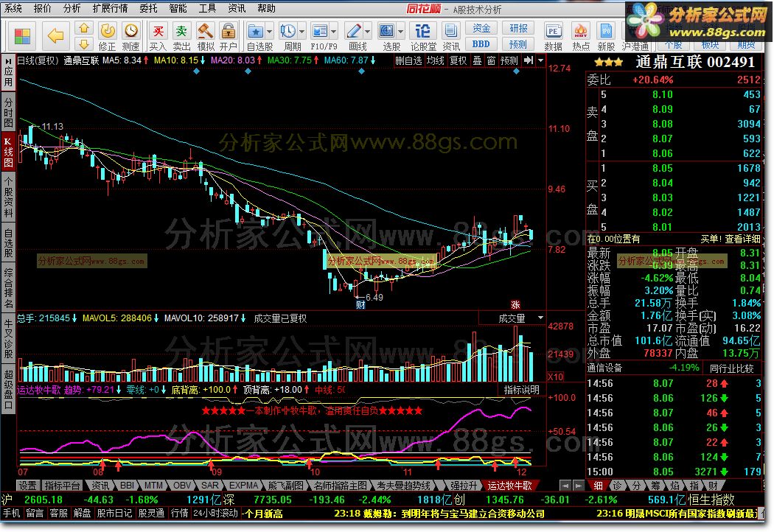Click the skip-to-end arrow above chart
Screen dimensions: 774x532
click(x=529, y=60)
